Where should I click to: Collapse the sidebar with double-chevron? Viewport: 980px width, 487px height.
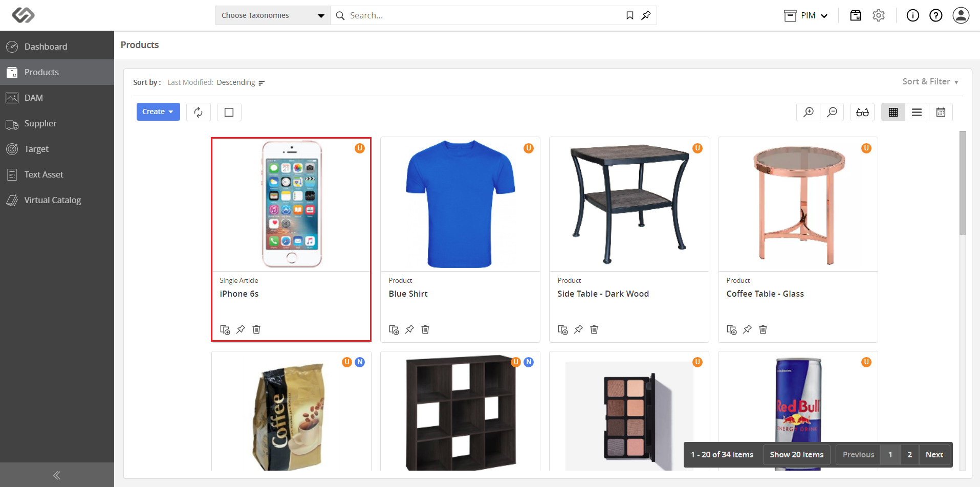(57, 475)
